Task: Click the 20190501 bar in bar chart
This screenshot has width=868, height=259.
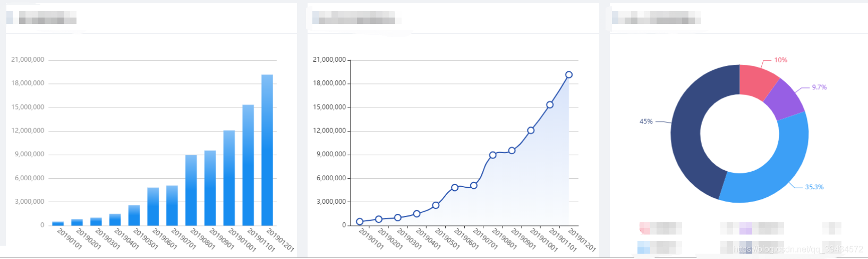Action: point(134,215)
